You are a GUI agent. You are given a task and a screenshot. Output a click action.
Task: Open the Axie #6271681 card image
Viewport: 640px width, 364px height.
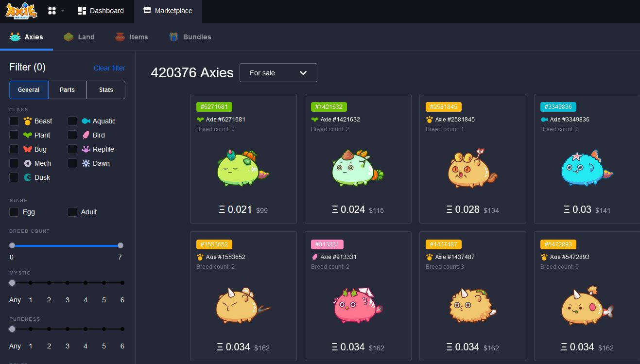pos(243,168)
